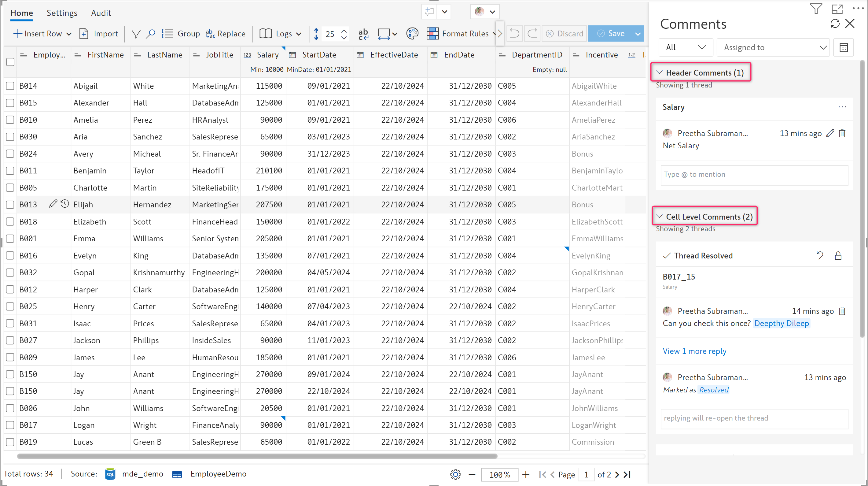Collapse the Header Comments section
The image size is (868, 486).
click(660, 73)
